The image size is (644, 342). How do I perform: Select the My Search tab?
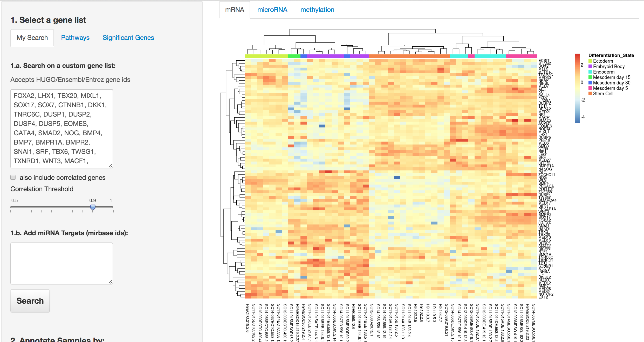pyautogui.click(x=32, y=38)
